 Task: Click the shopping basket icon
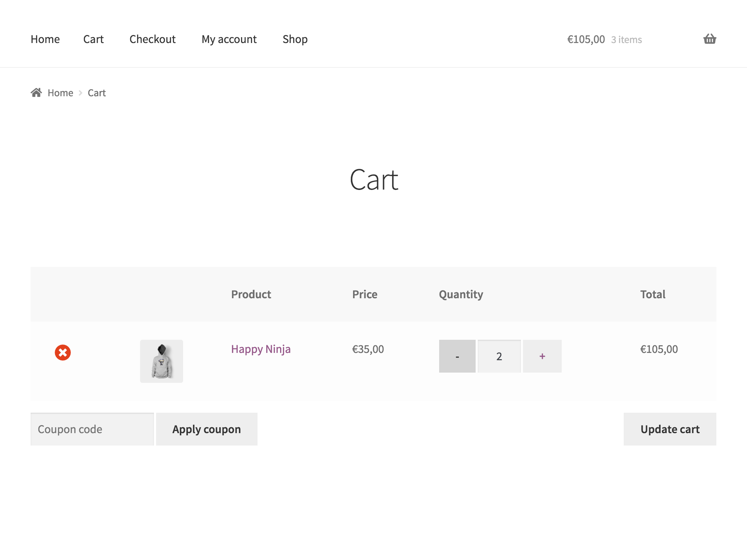[x=709, y=39]
